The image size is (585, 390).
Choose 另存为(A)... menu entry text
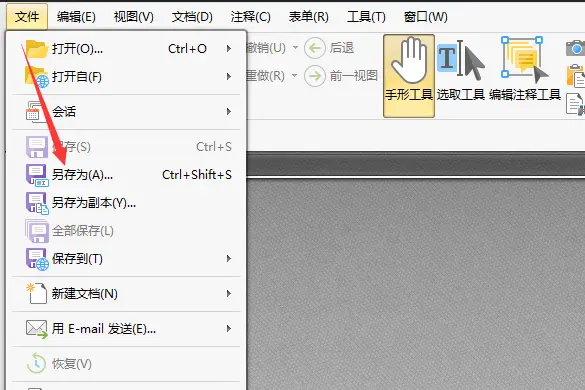[82, 175]
